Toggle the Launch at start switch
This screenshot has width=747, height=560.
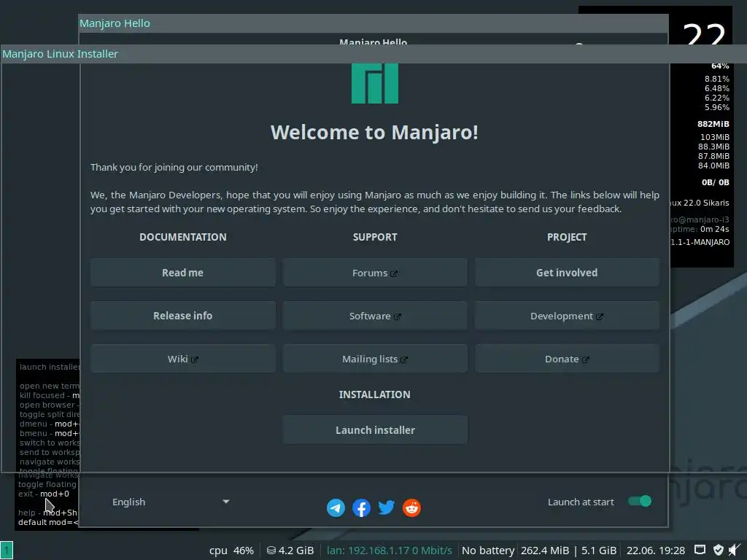640,502
